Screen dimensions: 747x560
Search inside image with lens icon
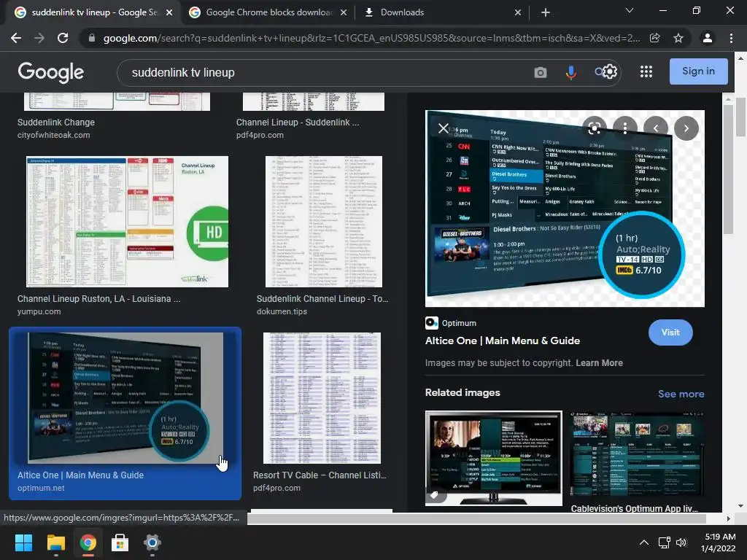[594, 128]
